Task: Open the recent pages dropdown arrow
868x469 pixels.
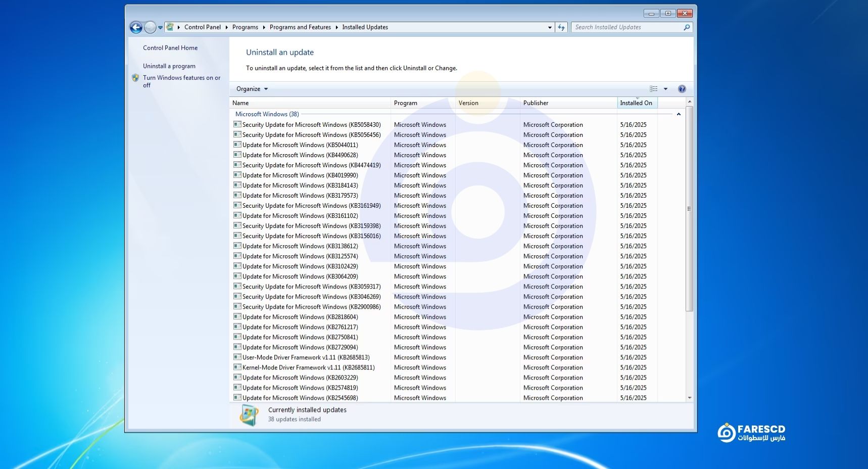Action: pos(160,28)
